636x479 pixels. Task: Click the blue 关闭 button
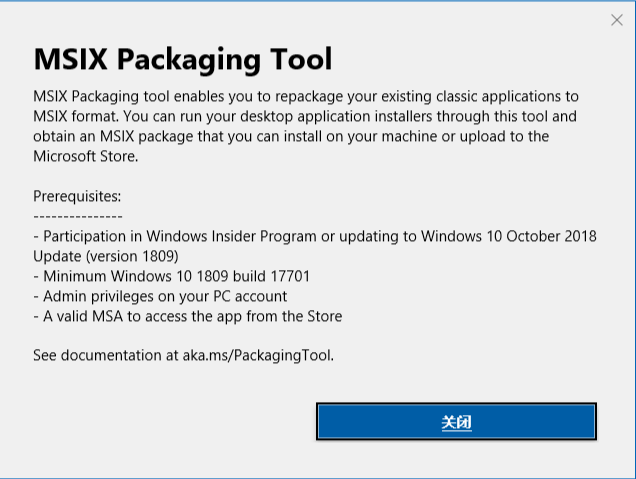(x=456, y=421)
